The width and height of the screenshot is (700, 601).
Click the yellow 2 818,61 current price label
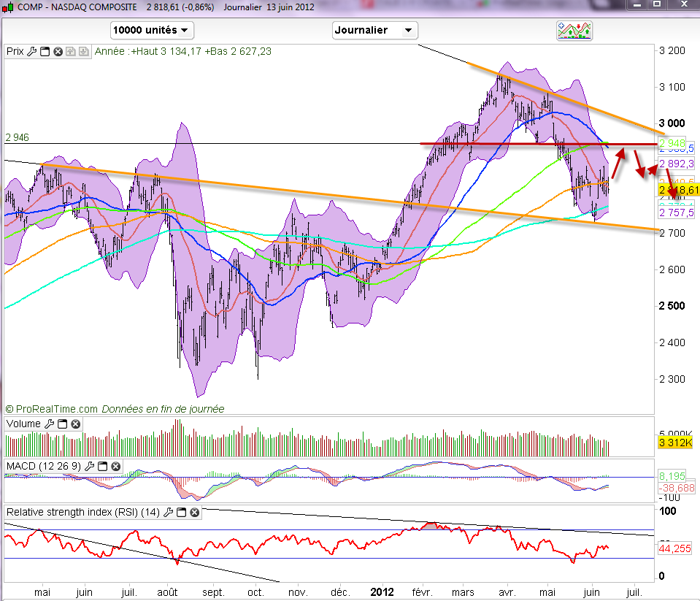(x=679, y=190)
